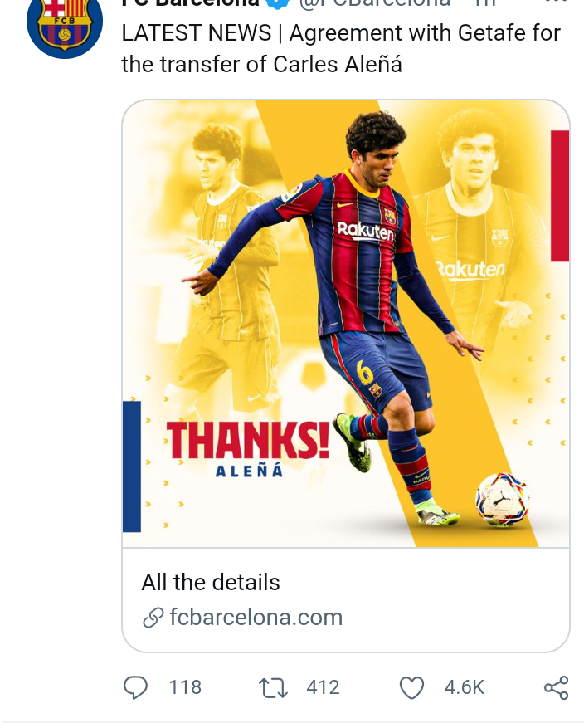
Task: Click the 412 retweets count
Action: [323, 687]
